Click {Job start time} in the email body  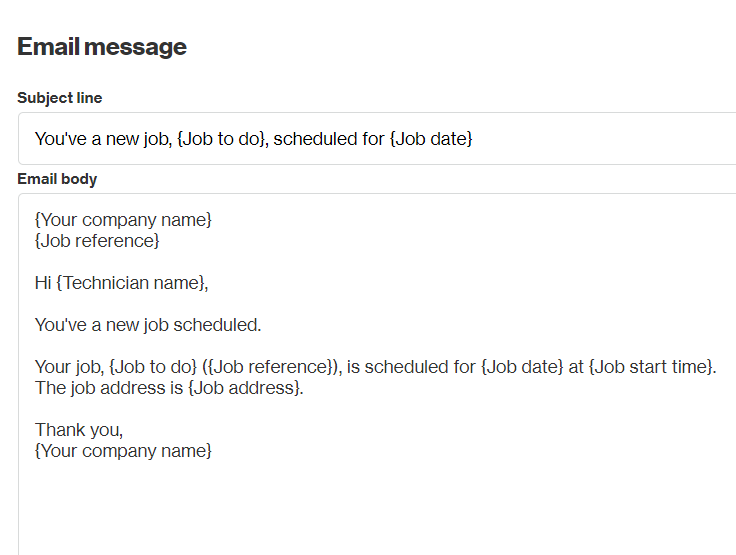coord(652,367)
